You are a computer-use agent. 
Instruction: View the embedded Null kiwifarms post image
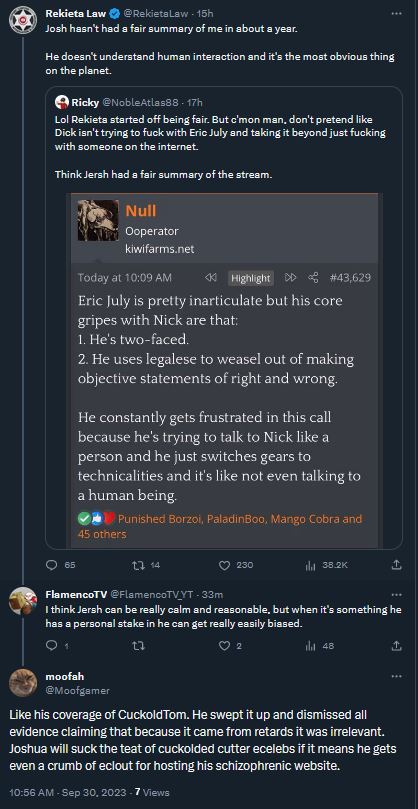click(224, 369)
